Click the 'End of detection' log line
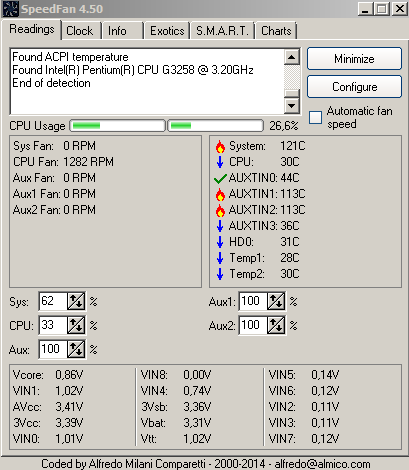 coord(51,83)
